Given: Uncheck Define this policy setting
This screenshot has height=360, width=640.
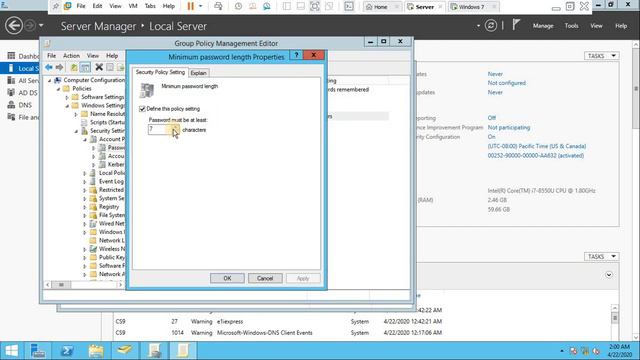Looking at the screenshot, I should [x=142, y=109].
